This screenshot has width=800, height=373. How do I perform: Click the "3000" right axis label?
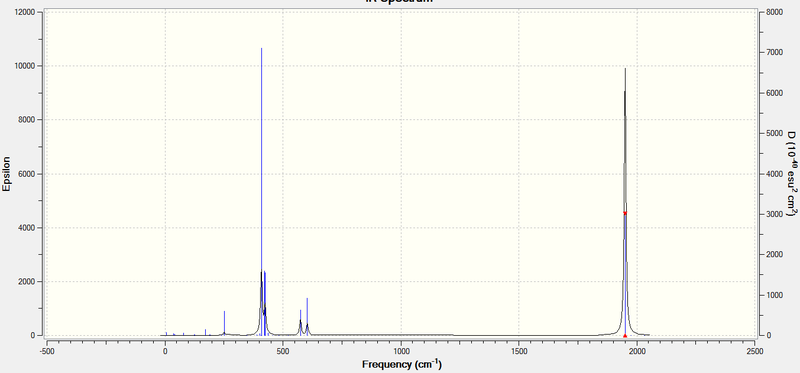[x=773, y=214]
